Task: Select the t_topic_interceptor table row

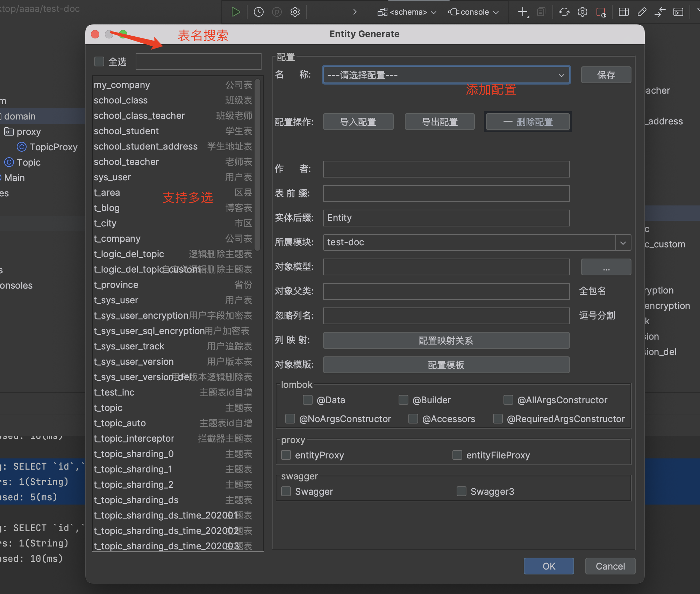Action: [173, 438]
